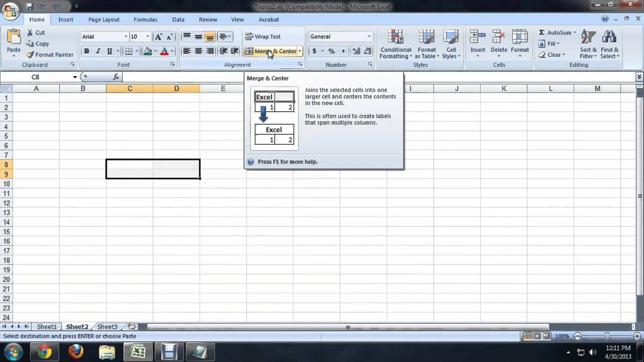Open Alignment dialog launcher
Viewport: 644px width, 362px height.
click(300, 65)
